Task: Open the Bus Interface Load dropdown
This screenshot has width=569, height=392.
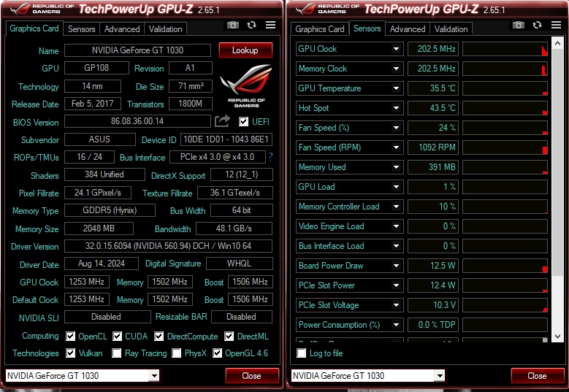Action: pyautogui.click(x=397, y=246)
